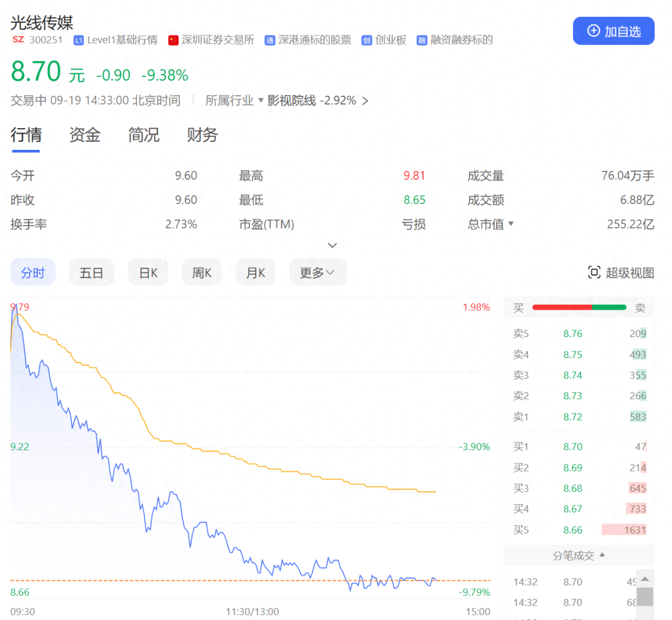Viewport: 672px width, 620px height.
Task: Click the L1 Level1基础行情 badge icon
Action: (78, 40)
